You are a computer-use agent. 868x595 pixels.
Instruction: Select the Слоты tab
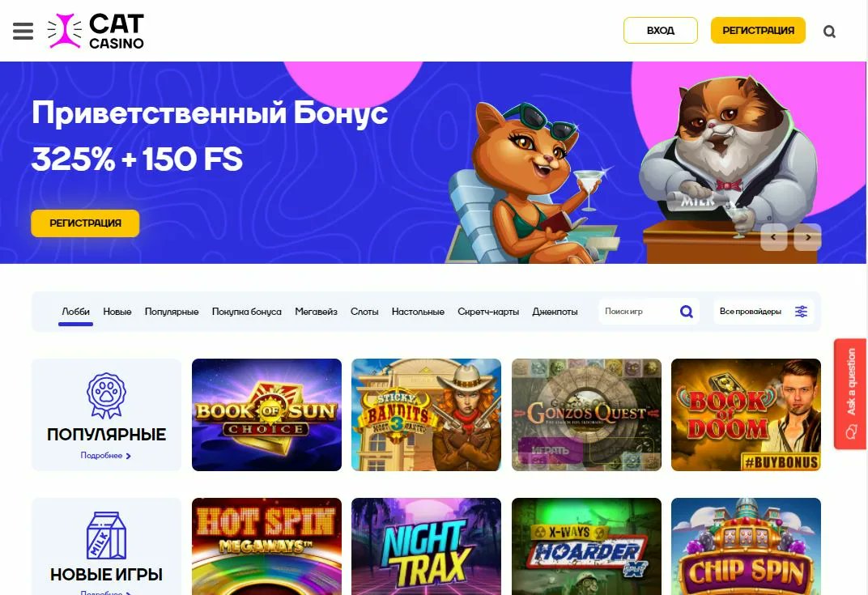(x=364, y=312)
